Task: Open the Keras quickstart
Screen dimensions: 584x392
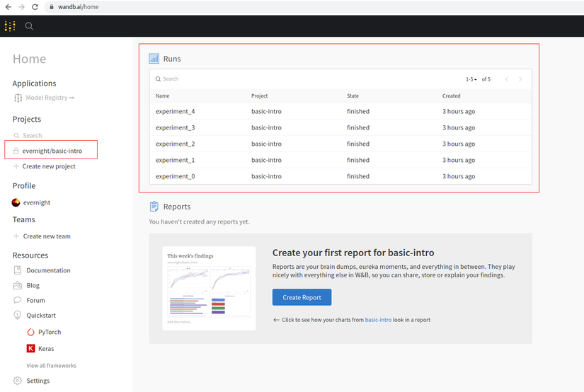Action: 46,349
